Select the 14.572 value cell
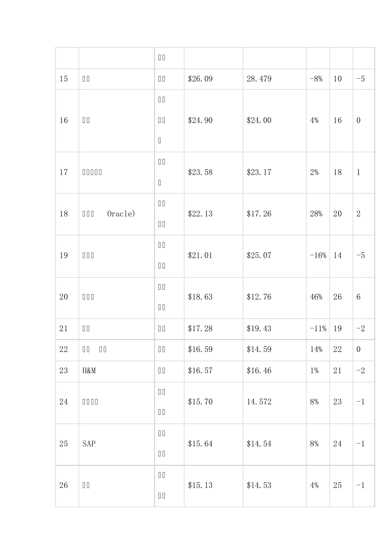Image resolution: width=392 pixels, height=555 pixels. (259, 402)
